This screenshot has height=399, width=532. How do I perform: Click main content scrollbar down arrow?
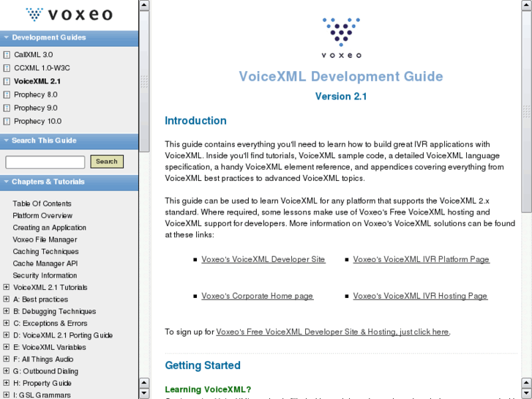point(526,393)
